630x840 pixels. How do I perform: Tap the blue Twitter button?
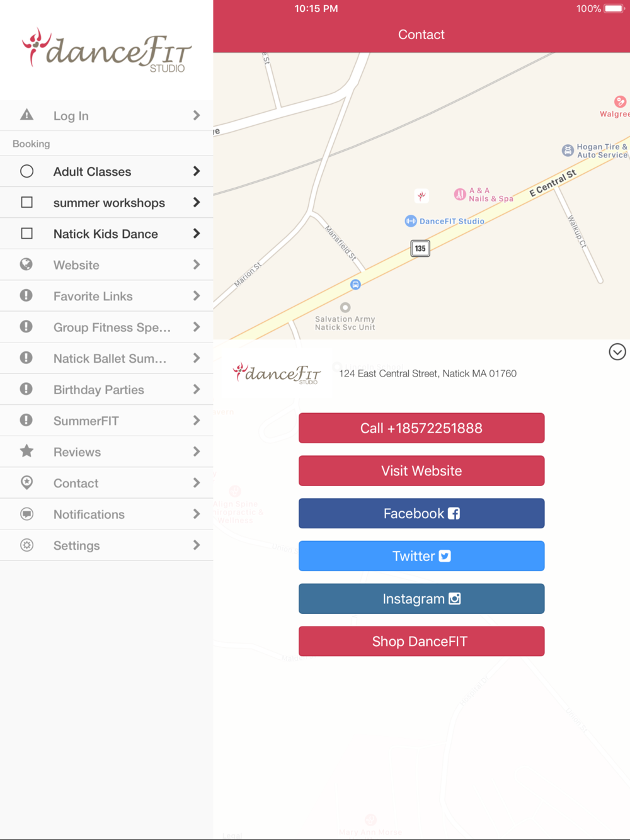pos(421,556)
